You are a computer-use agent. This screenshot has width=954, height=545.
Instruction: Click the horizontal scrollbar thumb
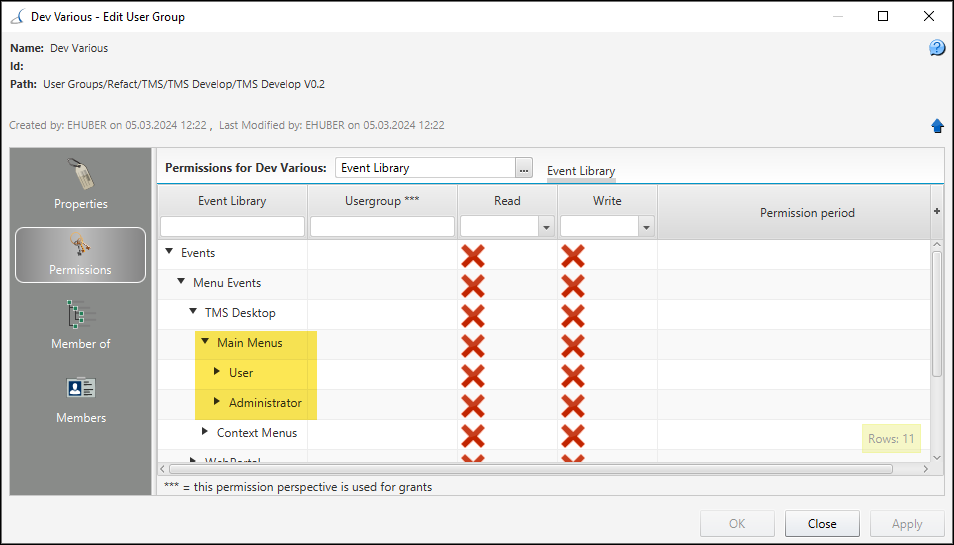(x=531, y=469)
